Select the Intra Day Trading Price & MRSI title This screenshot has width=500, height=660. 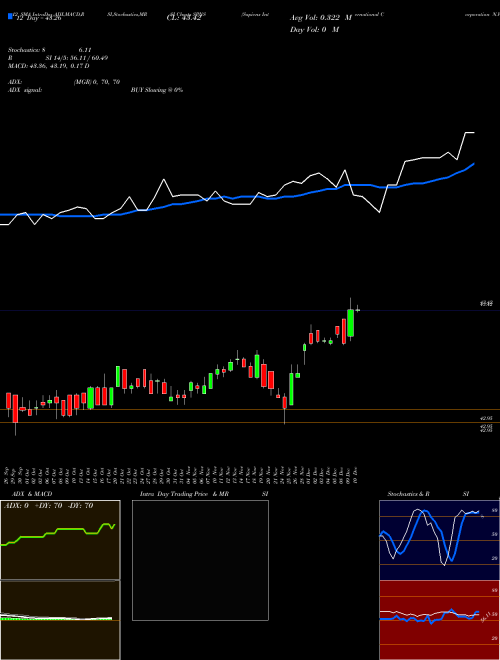click(x=204, y=494)
